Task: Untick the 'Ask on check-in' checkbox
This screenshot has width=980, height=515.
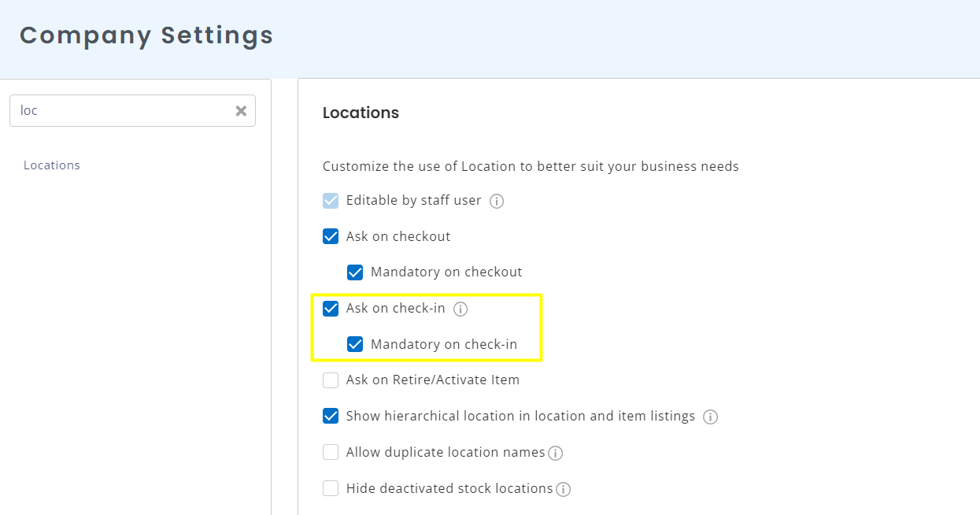Action: click(331, 309)
